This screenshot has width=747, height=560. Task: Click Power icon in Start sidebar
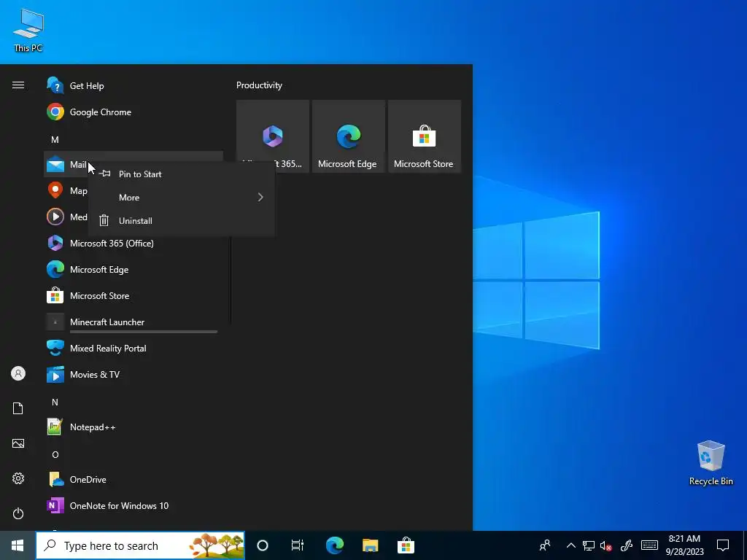(18, 513)
